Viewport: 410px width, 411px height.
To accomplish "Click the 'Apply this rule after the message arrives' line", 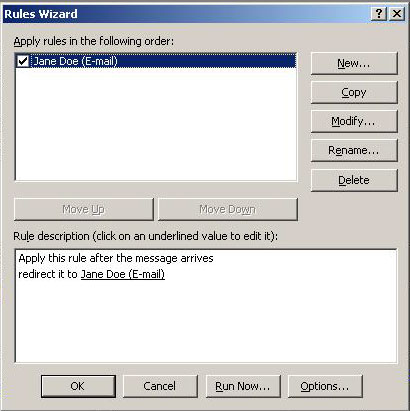I will tap(116, 258).
